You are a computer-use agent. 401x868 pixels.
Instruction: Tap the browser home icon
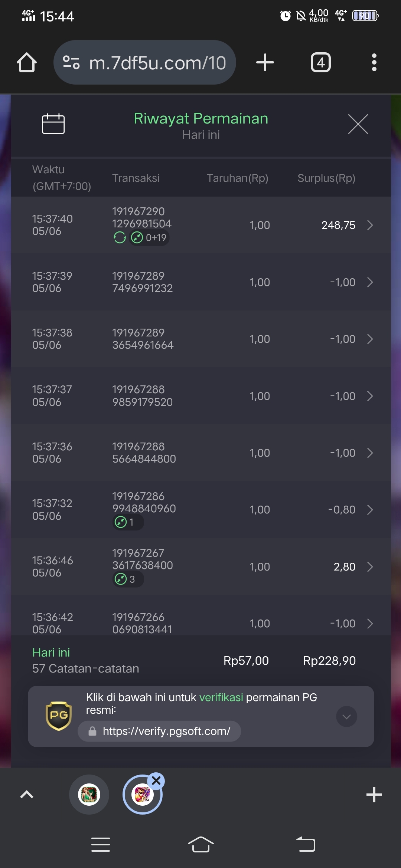click(x=27, y=62)
